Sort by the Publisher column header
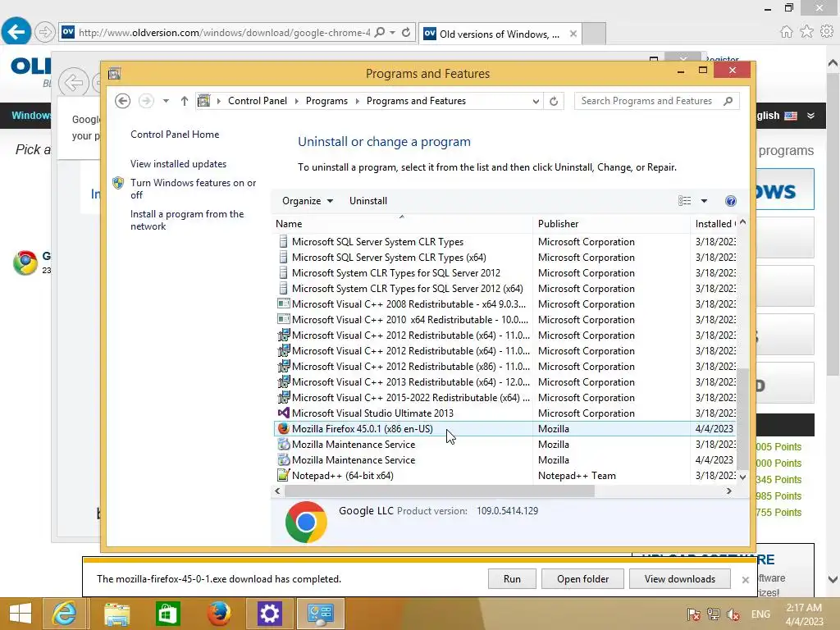This screenshot has width=840, height=630. click(611, 223)
